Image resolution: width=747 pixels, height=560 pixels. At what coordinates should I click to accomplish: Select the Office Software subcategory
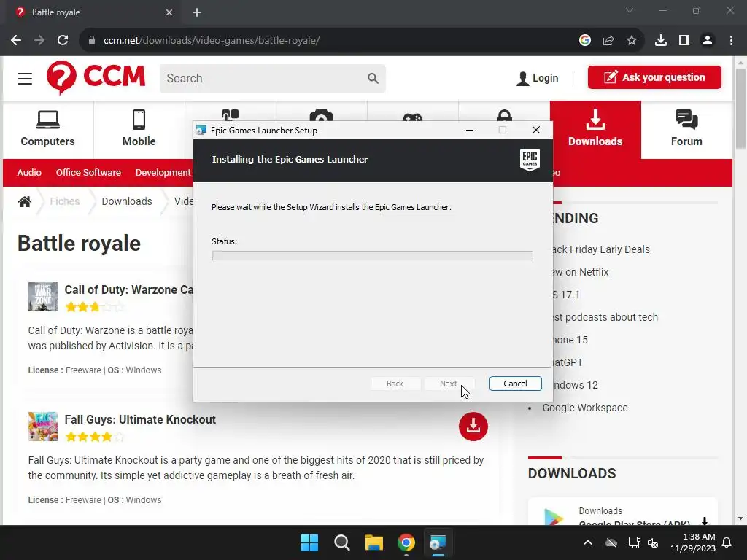click(x=88, y=172)
